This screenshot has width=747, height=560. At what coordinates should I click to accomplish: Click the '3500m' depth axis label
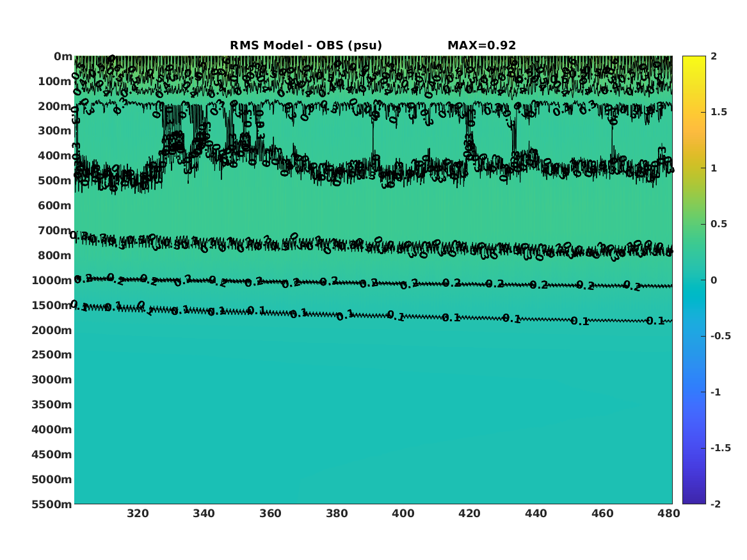click(52, 404)
